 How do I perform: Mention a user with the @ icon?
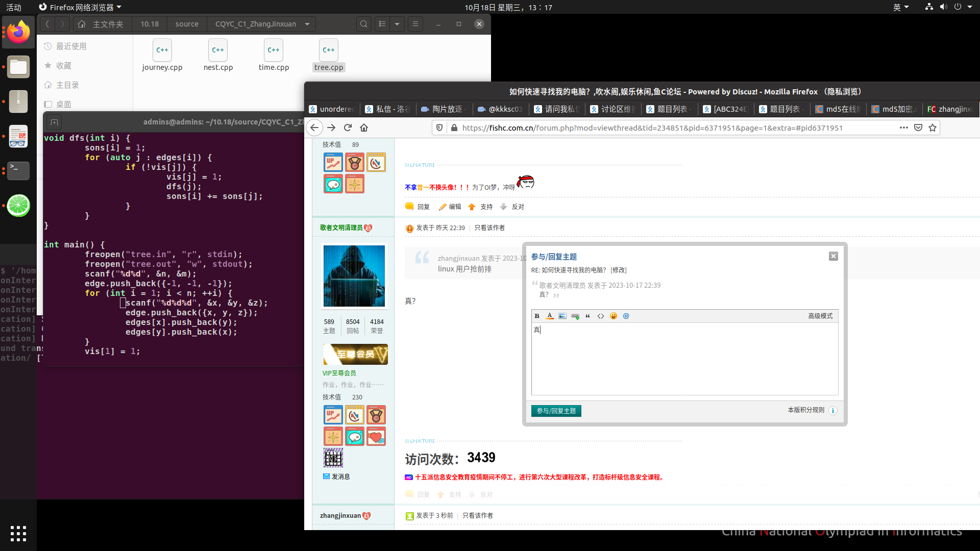coord(626,316)
